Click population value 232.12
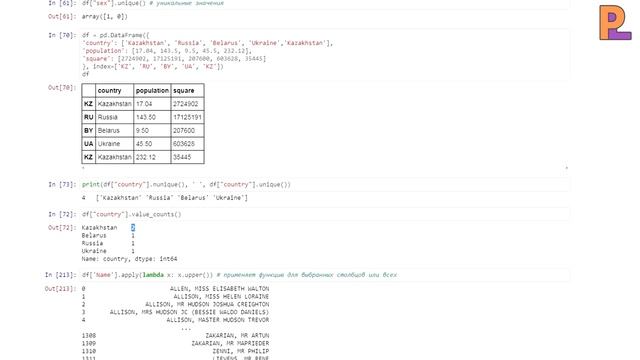Screen dimensions: 640x360 (x=152, y=157)
